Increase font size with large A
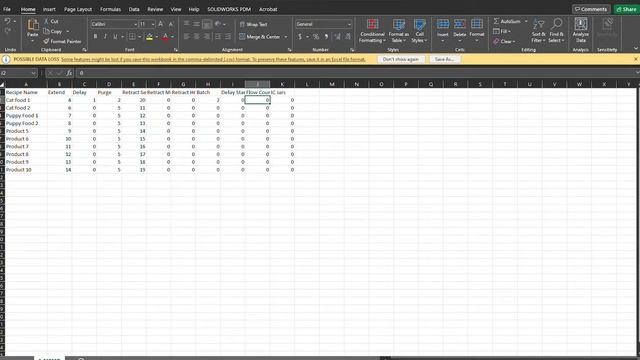Image resolution: width=640 pixels, height=360 pixels. pyautogui.click(x=161, y=24)
